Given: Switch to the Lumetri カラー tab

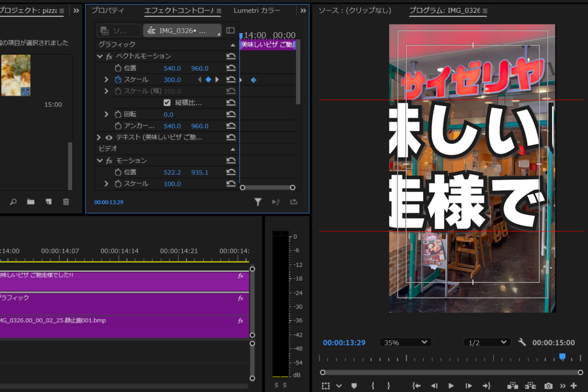Looking at the screenshot, I should pyautogui.click(x=257, y=11).
